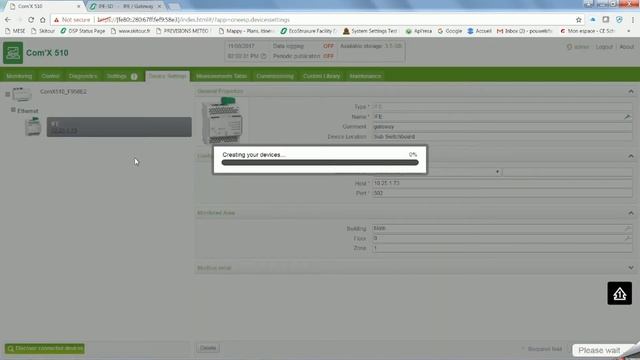Open the Inbox Gmail bookmark
Image resolution: width=640 pixels, height=360 pixels.
[524, 31]
